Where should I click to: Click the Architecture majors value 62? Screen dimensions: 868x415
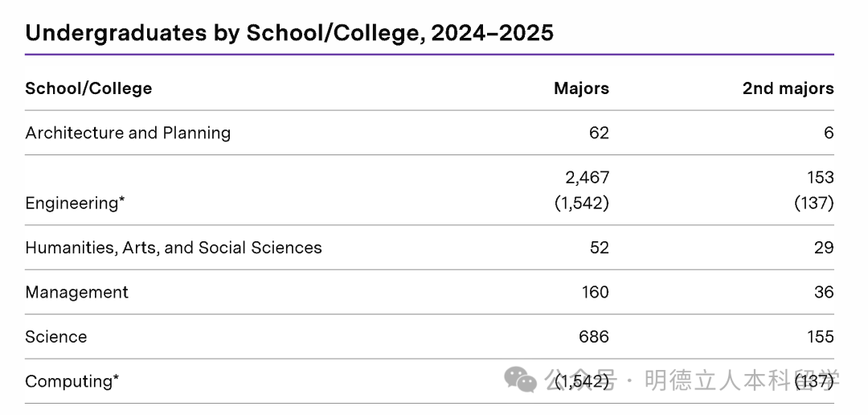point(599,133)
